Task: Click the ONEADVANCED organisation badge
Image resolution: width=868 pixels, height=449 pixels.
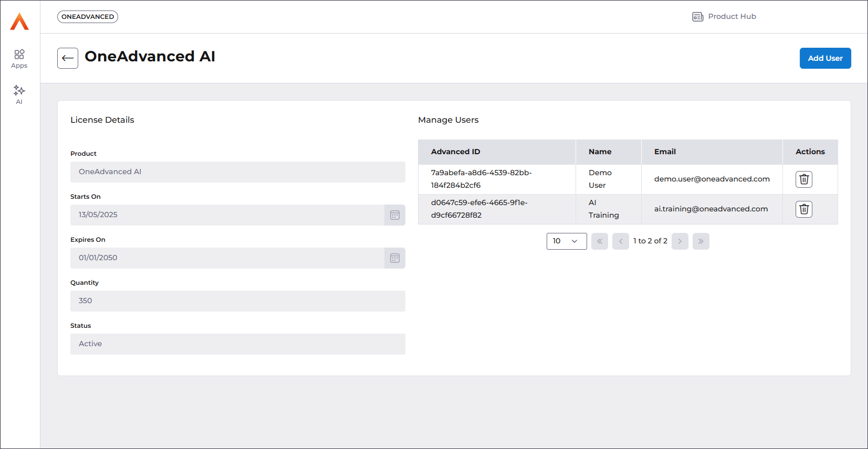Action: pos(88,17)
